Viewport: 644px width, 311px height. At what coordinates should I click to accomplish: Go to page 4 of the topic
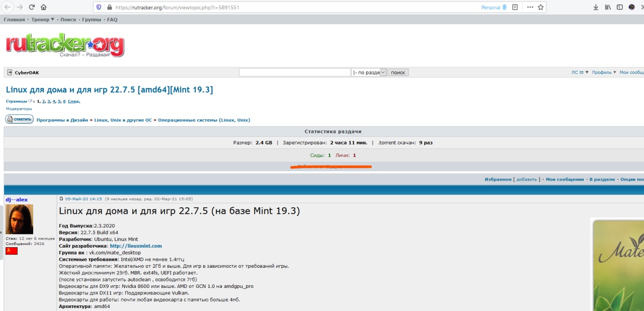pos(54,102)
